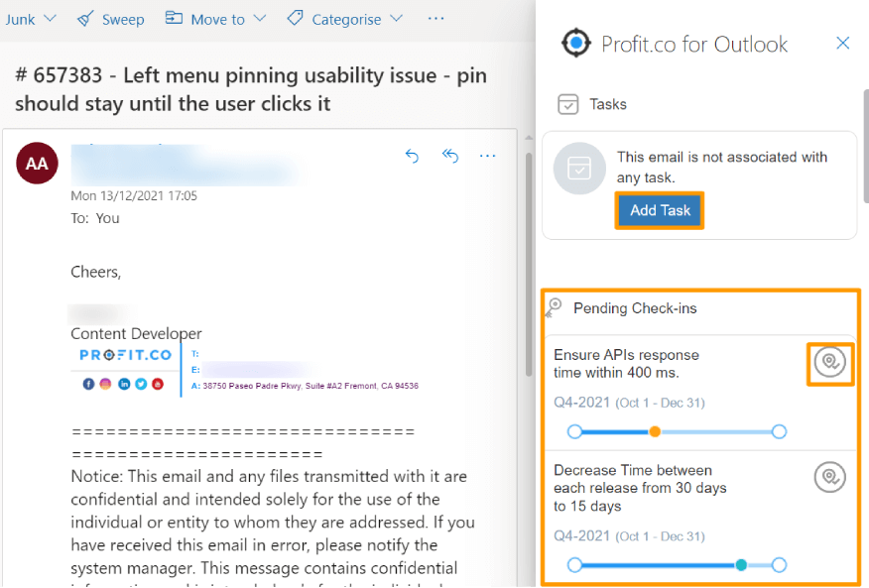Open the Facebook icon in signature
Screen dimensions: 869x588
(88, 384)
